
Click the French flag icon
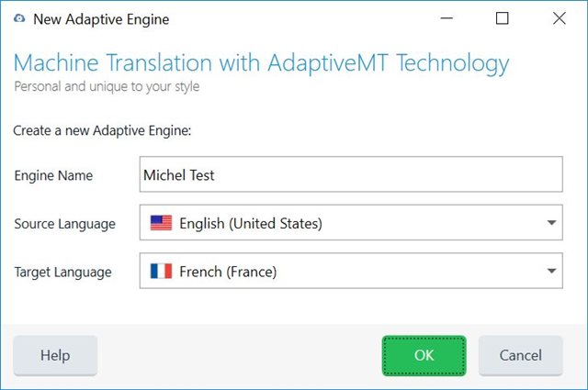point(162,272)
